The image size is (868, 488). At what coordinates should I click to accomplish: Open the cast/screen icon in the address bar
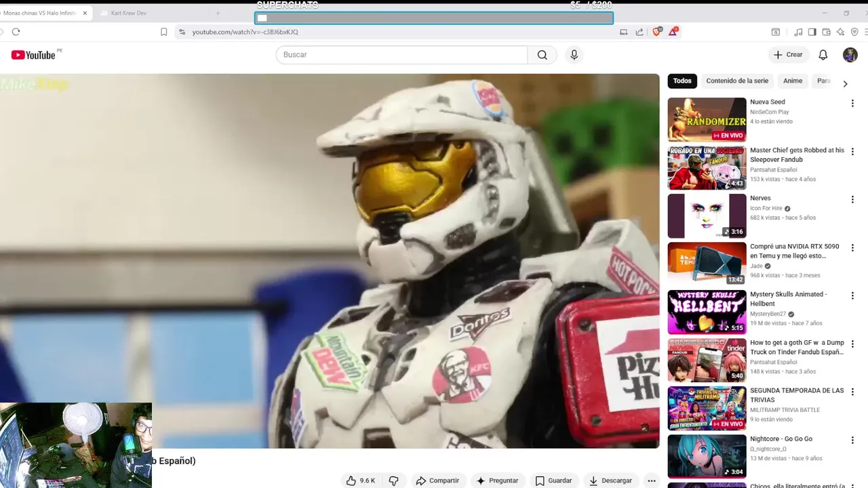623,32
